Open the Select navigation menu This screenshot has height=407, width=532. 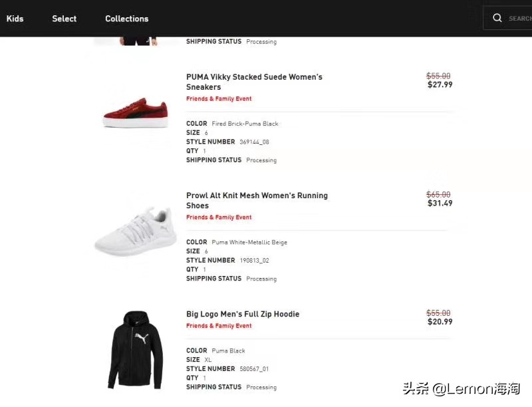tap(65, 19)
